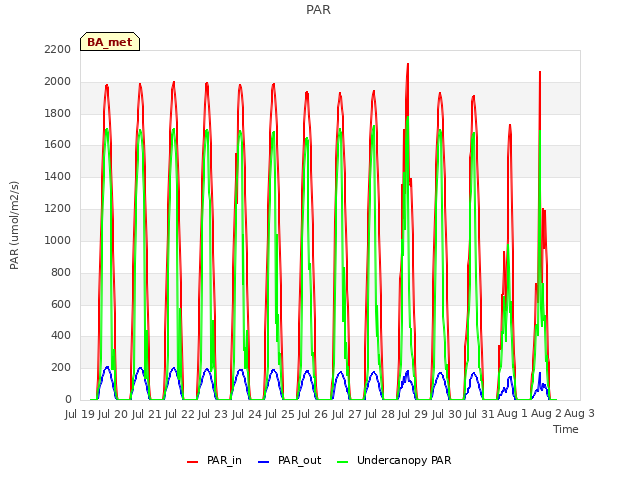Click the 1600 y-axis tick label
640x480 pixels.
pyautogui.click(x=58, y=144)
